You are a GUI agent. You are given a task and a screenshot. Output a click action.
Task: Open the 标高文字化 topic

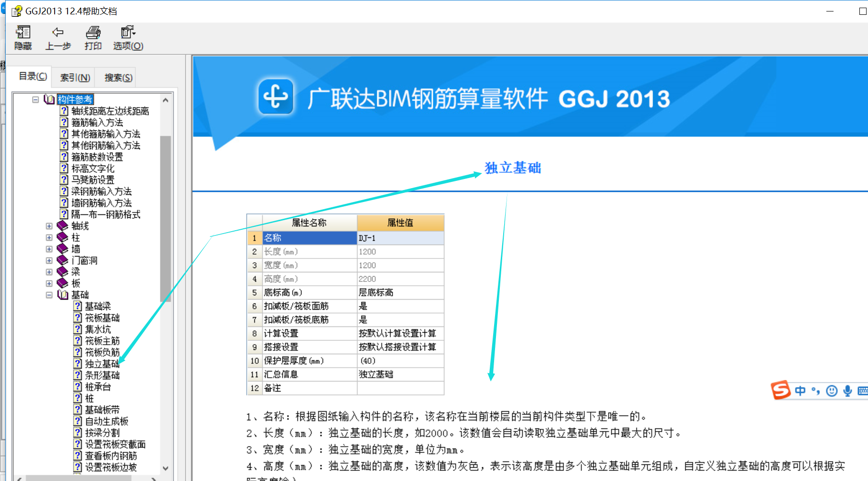coord(93,168)
